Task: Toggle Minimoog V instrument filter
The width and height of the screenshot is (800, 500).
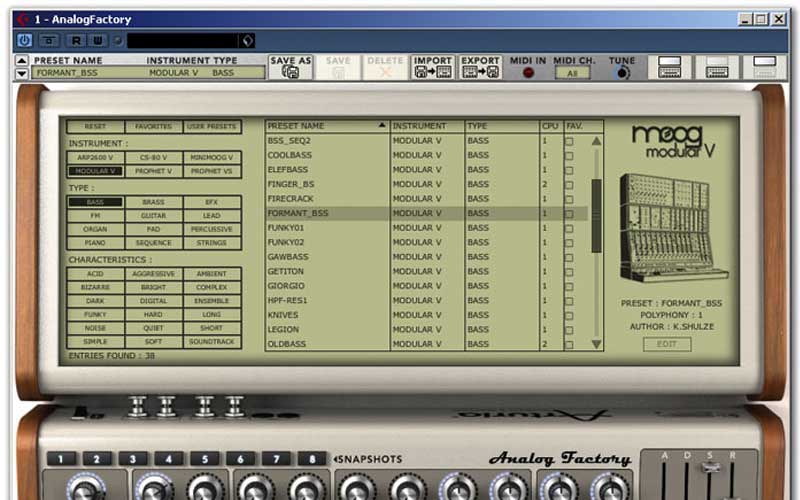Action: 212,157
